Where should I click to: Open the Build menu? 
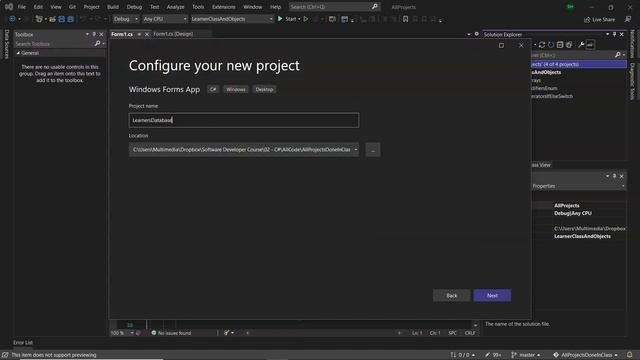[x=113, y=7]
